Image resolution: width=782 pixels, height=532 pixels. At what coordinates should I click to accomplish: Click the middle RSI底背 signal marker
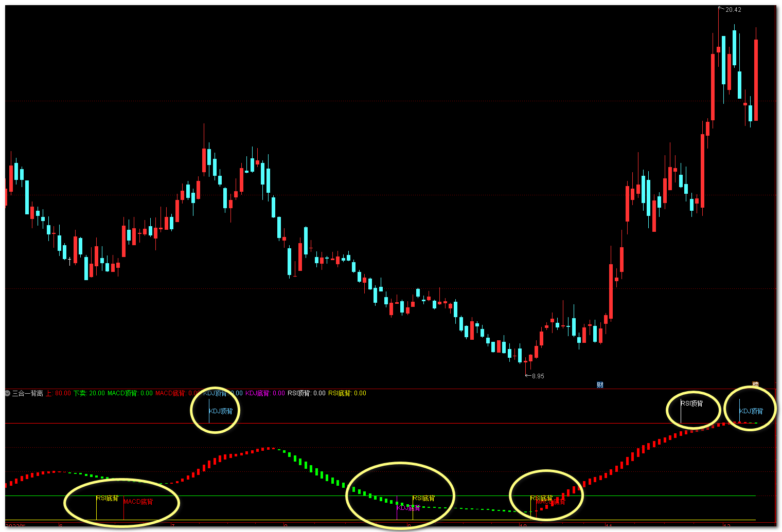tap(423, 498)
